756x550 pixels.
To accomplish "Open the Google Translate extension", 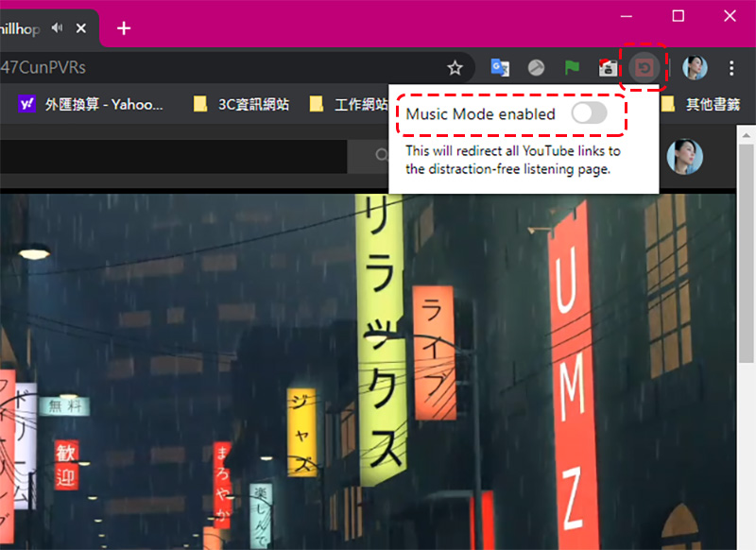I will pyautogui.click(x=499, y=68).
